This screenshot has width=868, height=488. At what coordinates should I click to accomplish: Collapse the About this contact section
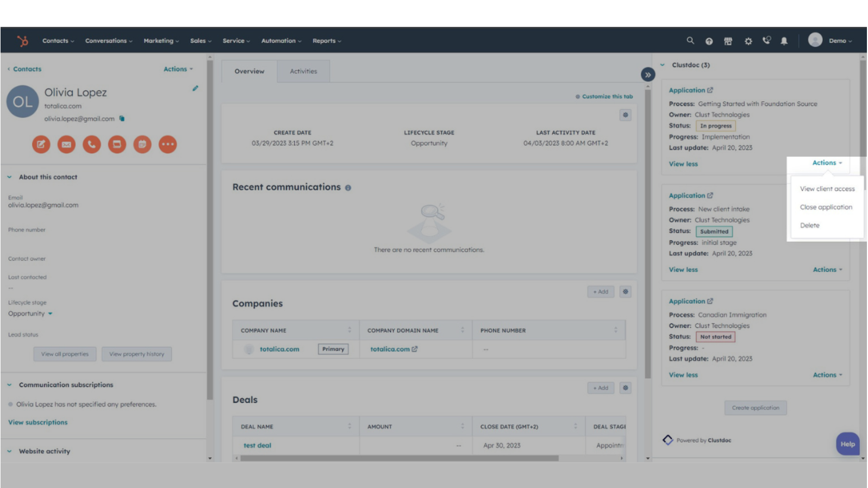[9, 177]
